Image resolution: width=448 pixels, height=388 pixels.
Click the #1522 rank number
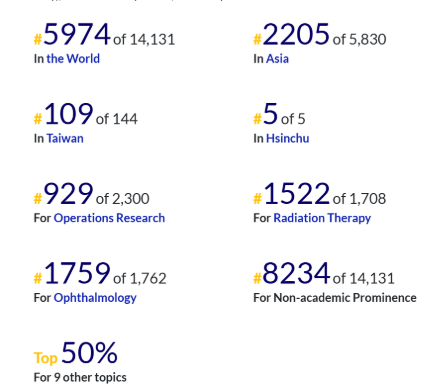point(292,193)
